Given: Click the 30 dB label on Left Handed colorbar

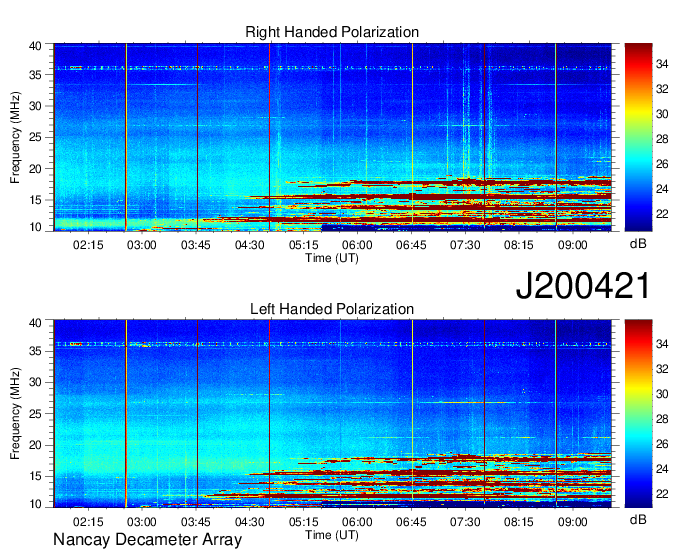Looking at the screenshot, I should pos(662,394).
